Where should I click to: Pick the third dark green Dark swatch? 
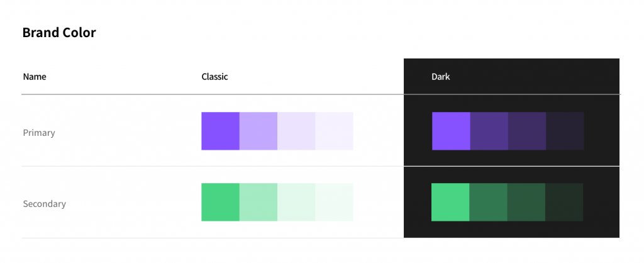526,202
